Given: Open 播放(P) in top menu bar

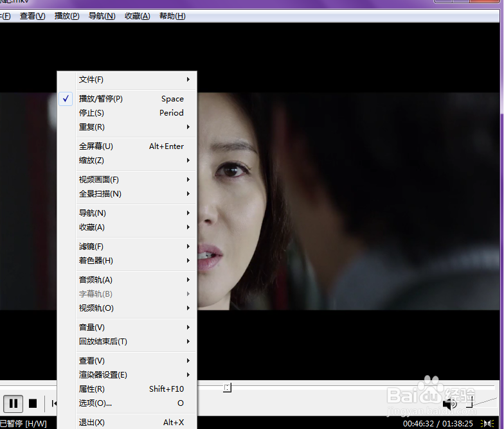Looking at the screenshot, I should (67, 16).
